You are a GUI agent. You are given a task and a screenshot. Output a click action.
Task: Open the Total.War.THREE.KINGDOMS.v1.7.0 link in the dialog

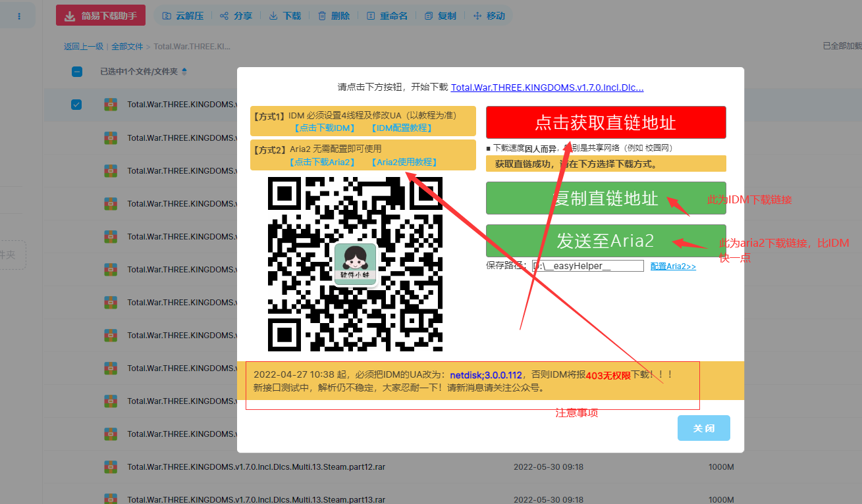tap(547, 87)
